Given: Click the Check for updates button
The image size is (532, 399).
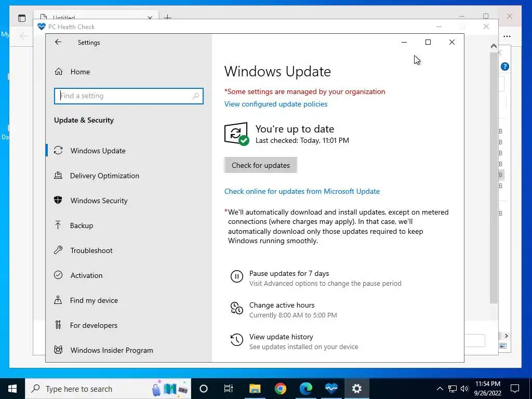Looking at the screenshot, I should tap(261, 165).
